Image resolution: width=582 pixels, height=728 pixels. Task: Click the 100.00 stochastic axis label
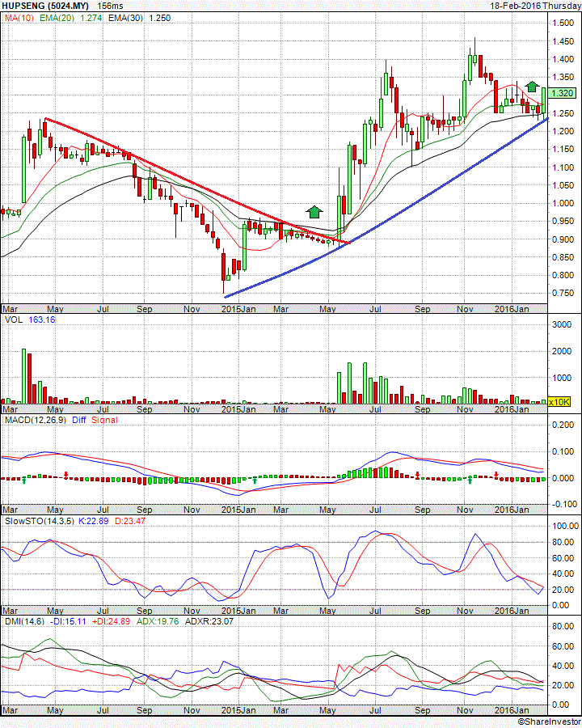565,526
